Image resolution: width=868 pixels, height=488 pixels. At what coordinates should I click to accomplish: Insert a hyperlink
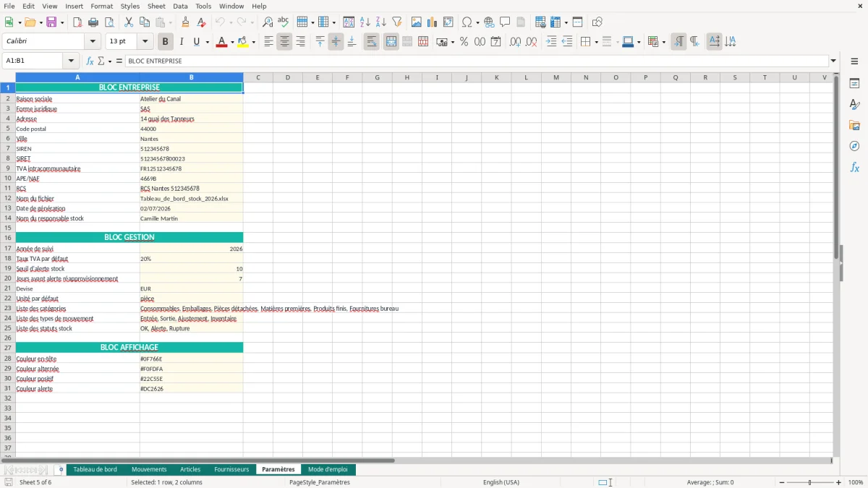pyautogui.click(x=489, y=22)
